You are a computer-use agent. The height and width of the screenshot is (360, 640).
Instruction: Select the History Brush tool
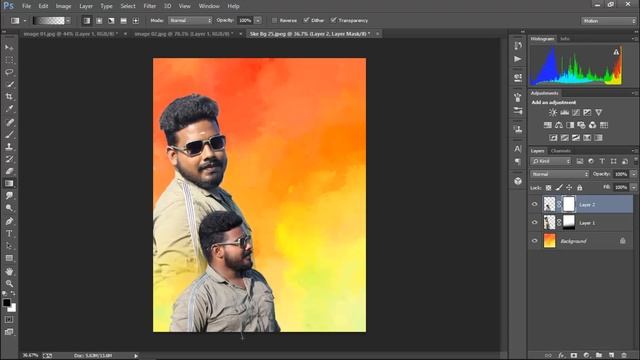9,159
